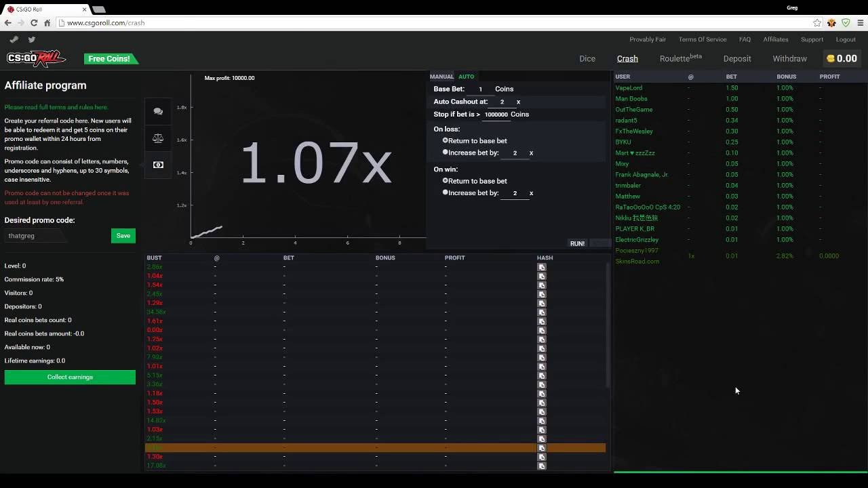Click the bust history table scrollbar
Screen dimensions: 868x488
608,325
